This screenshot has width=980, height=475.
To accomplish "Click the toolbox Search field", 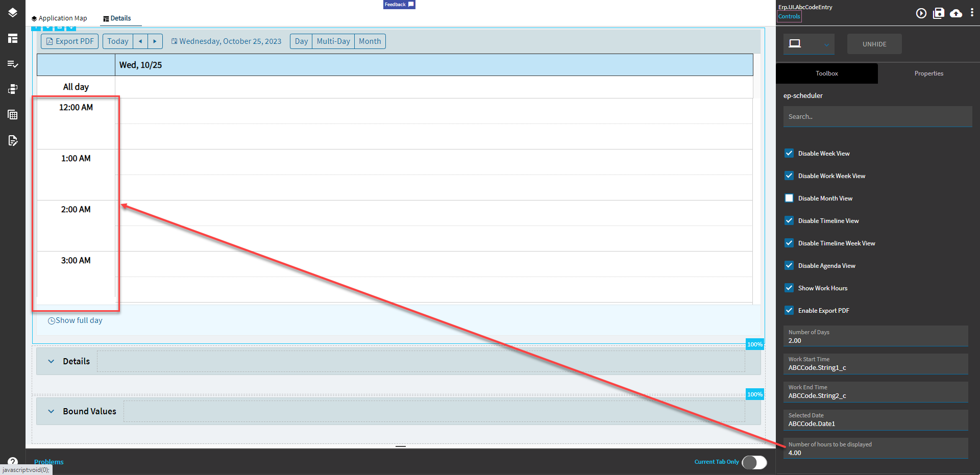I will tap(877, 116).
